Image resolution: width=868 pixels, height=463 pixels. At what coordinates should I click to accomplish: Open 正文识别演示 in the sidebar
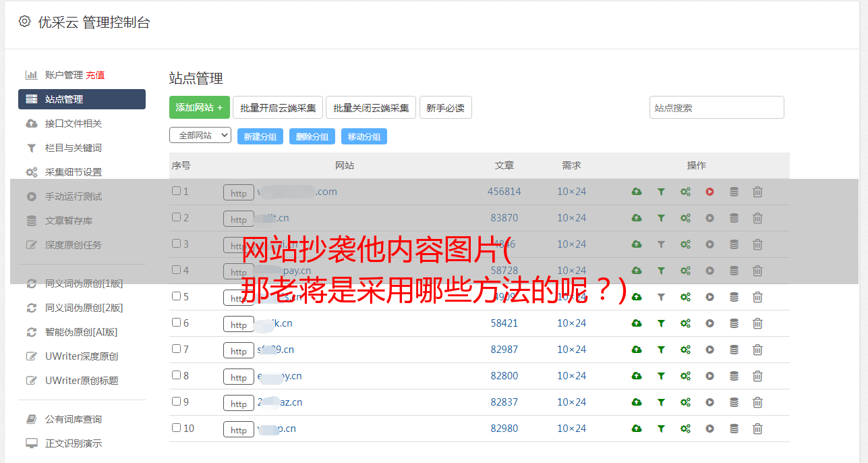(x=74, y=443)
